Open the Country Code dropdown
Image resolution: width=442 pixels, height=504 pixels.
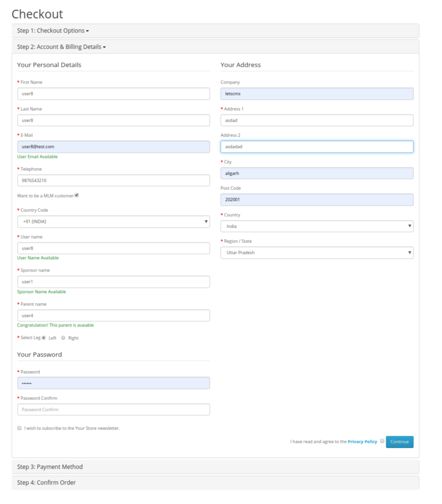pos(113,221)
